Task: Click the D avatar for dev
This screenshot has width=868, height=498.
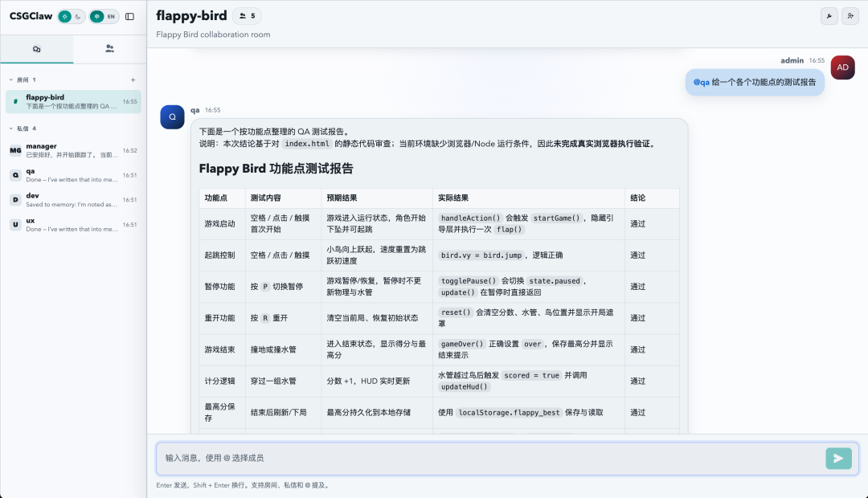Action: (15, 200)
